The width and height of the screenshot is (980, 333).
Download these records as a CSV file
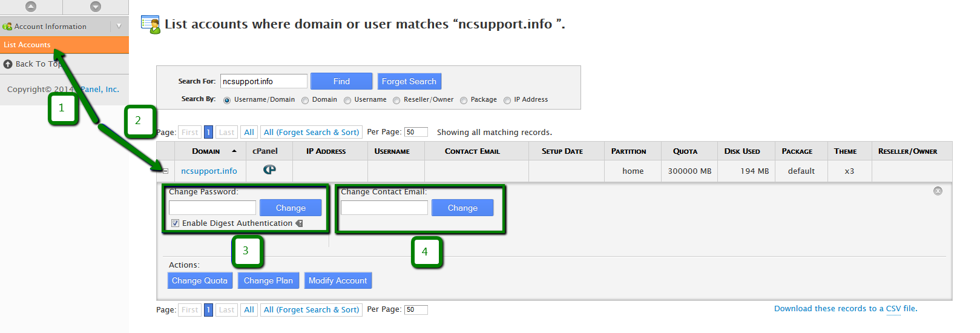tap(846, 309)
